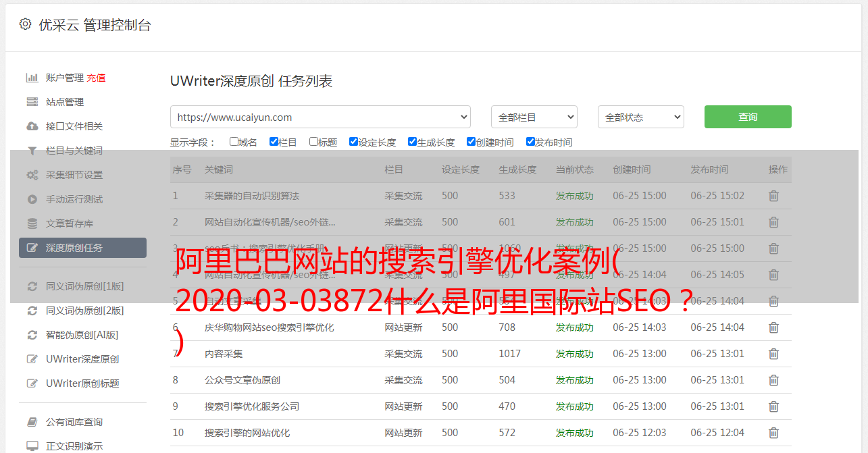
Task: Click the keyword 采集器的自动识别算法
Action: pos(252,196)
